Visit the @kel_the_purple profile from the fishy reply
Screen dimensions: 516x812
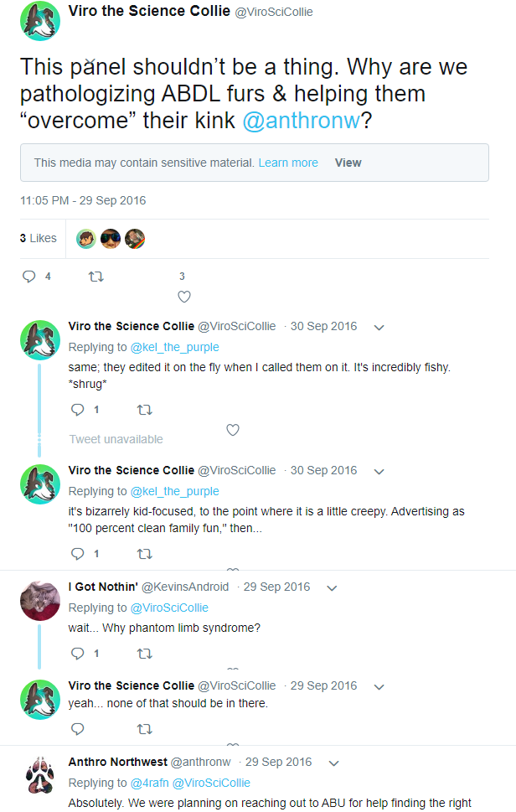pos(174,347)
